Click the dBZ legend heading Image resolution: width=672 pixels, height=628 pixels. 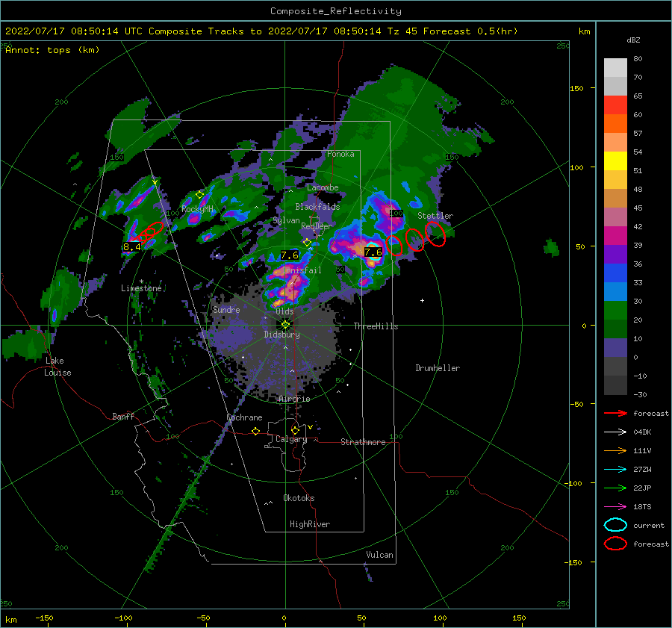tap(633, 40)
